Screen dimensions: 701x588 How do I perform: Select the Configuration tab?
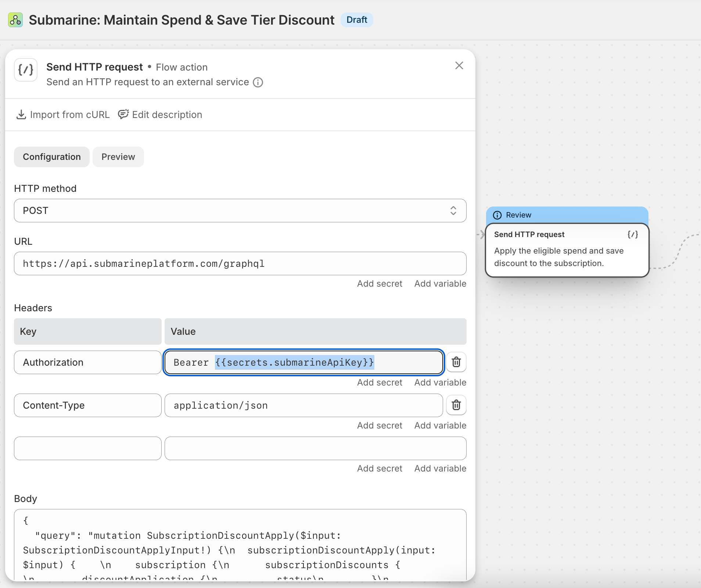click(51, 157)
